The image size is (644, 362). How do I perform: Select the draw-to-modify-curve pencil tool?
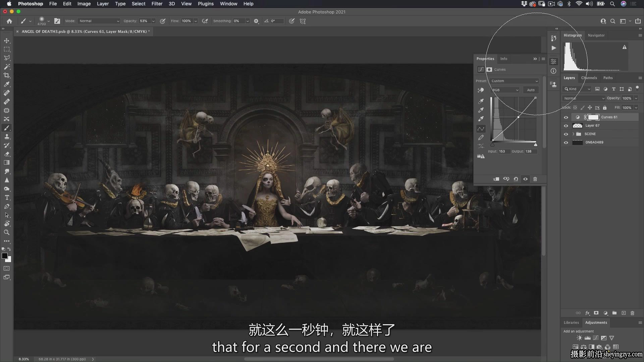coord(481,137)
